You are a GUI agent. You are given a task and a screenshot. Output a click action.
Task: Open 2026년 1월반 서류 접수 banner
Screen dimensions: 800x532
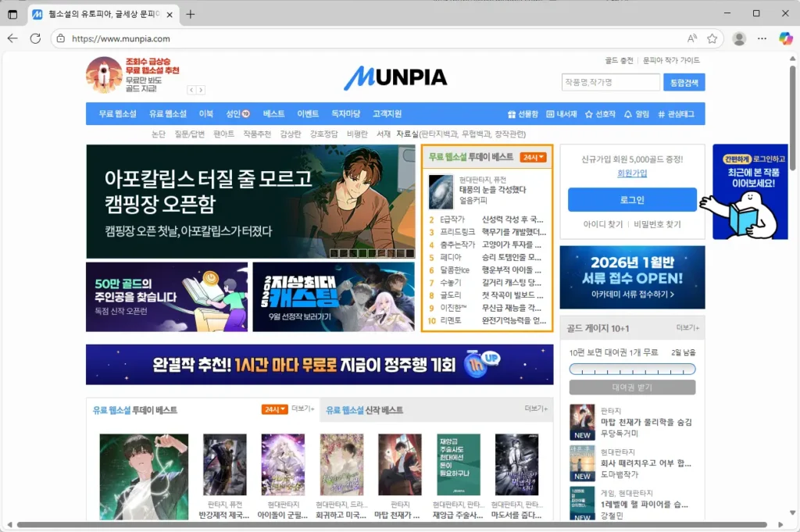tap(632, 277)
